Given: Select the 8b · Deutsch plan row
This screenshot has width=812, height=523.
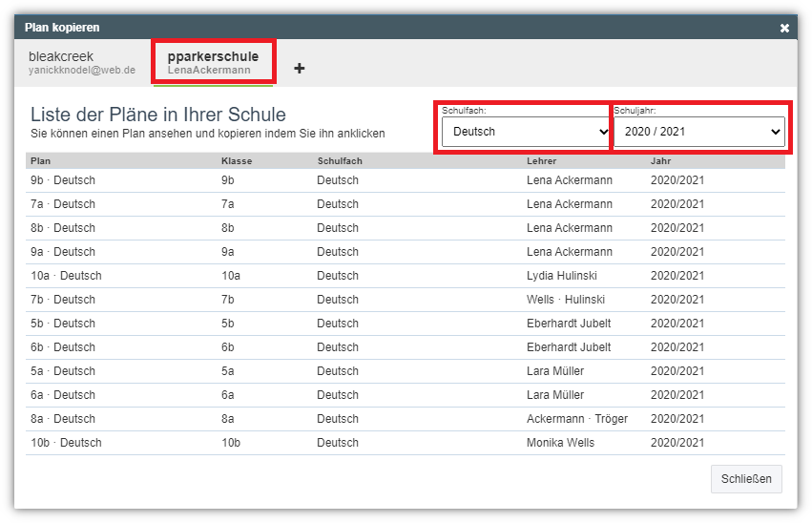Looking at the screenshot, I should coord(406,228).
